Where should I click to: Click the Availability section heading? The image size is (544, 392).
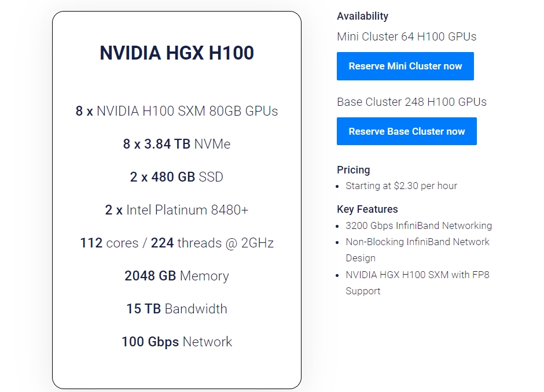click(362, 16)
